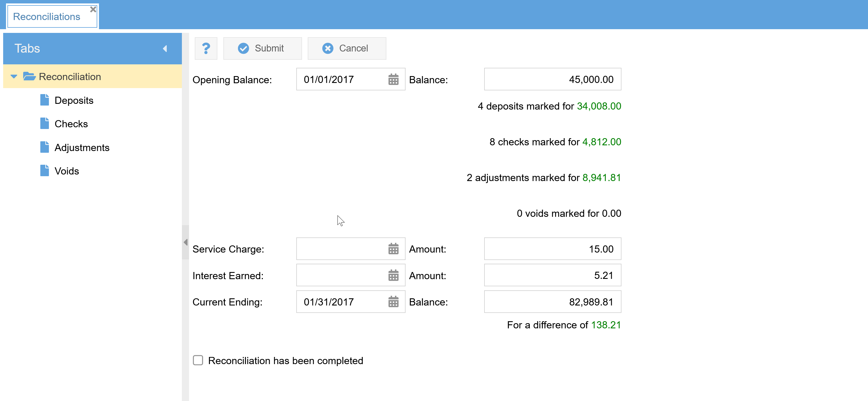Click the Opening Balance amount field
Screen dimensions: 868x401
click(552, 80)
